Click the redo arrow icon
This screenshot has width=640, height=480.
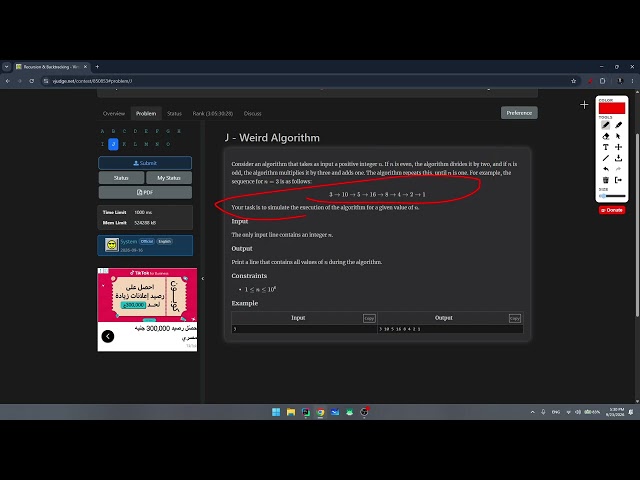(618, 169)
